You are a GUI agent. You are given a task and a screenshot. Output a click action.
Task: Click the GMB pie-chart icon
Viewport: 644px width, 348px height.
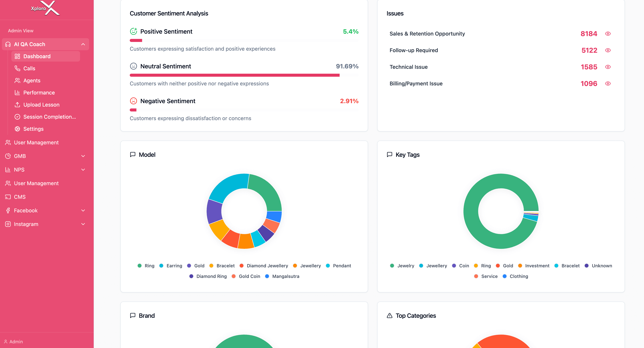click(8, 156)
